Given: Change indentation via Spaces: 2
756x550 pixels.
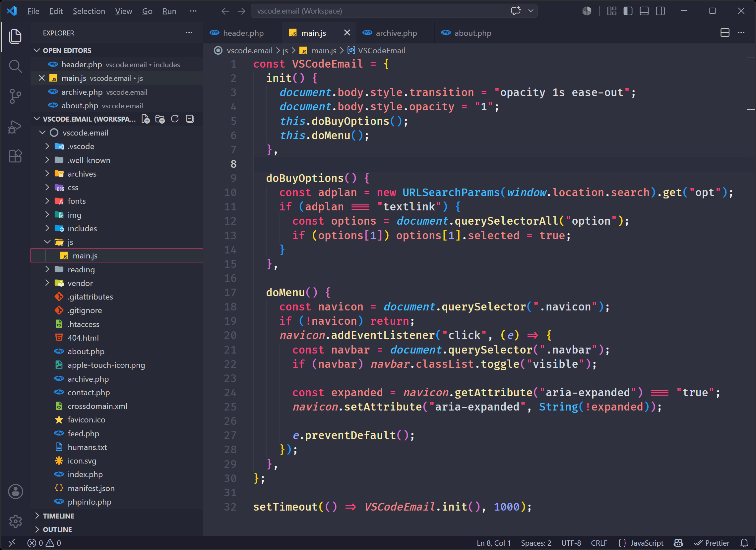Looking at the screenshot, I should pyautogui.click(x=536, y=543).
